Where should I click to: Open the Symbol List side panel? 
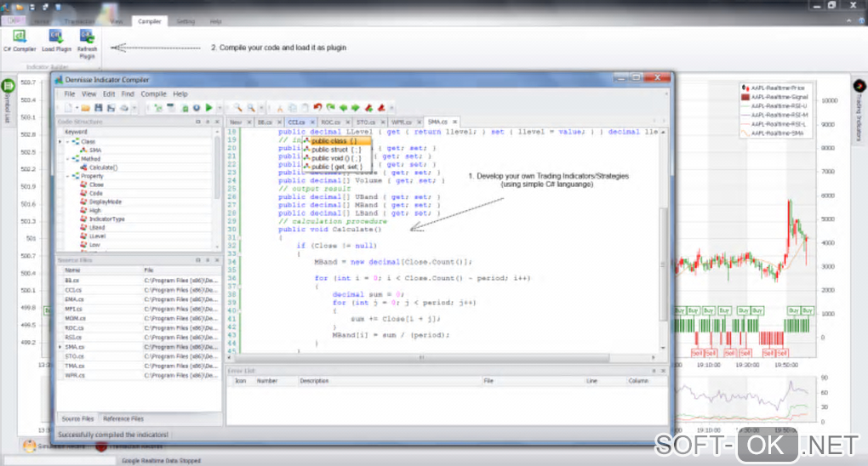click(8, 102)
